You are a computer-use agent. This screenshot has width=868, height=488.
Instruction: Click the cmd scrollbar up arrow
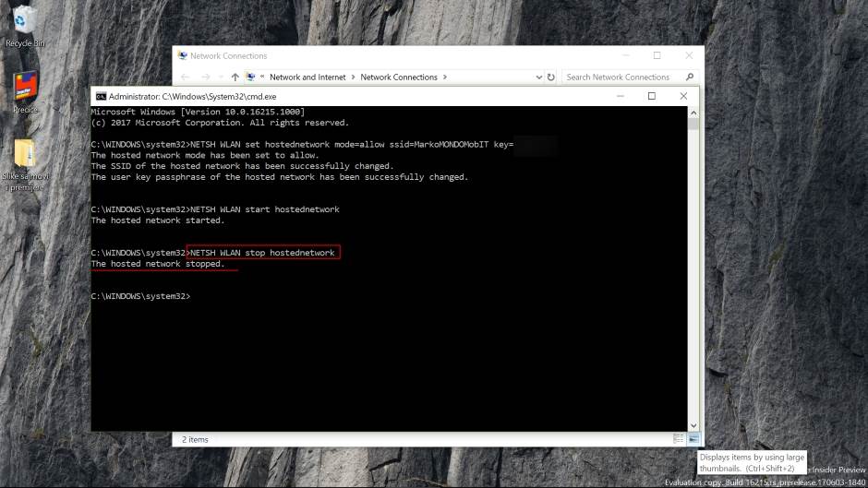point(693,112)
